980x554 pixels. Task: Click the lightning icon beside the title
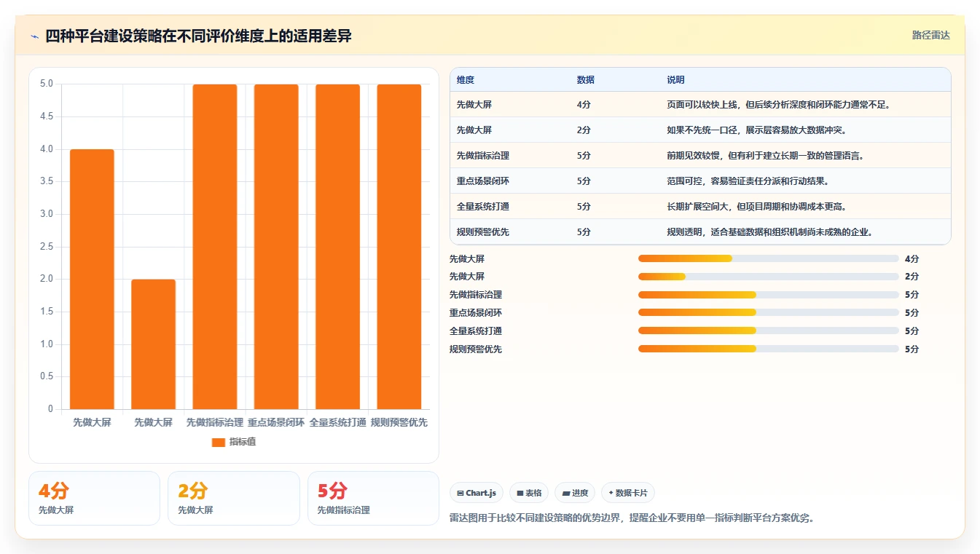point(35,36)
